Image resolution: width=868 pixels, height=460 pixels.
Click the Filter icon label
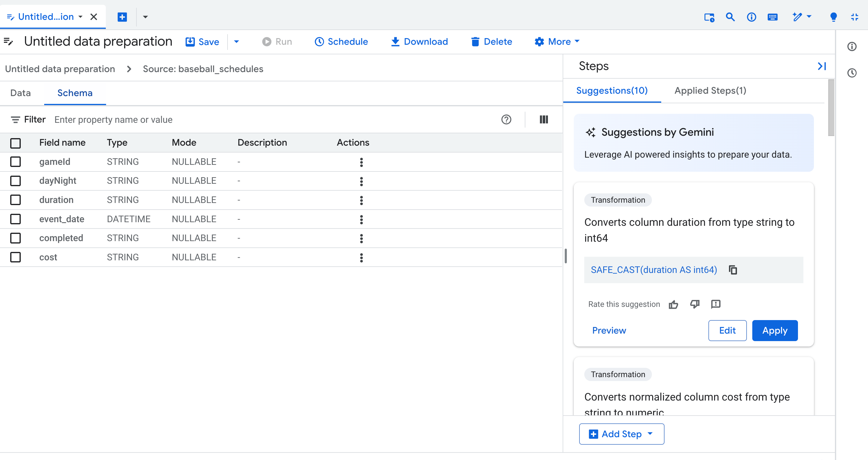click(x=28, y=120)
